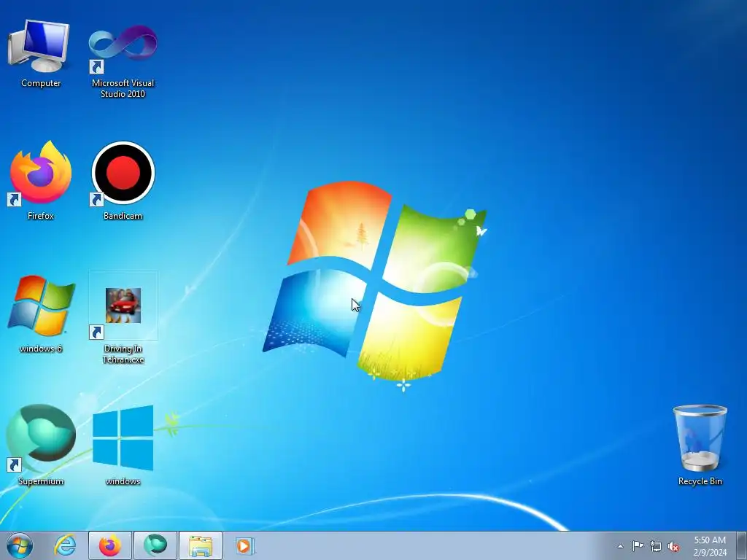The width and height of the screenshot is (747, 560).
Task: Select the Supermium desktop shortcut
Action: 41,445
